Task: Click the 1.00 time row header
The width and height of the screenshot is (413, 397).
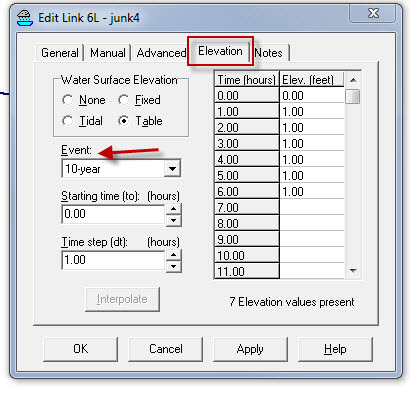Action: pos(247,111)
